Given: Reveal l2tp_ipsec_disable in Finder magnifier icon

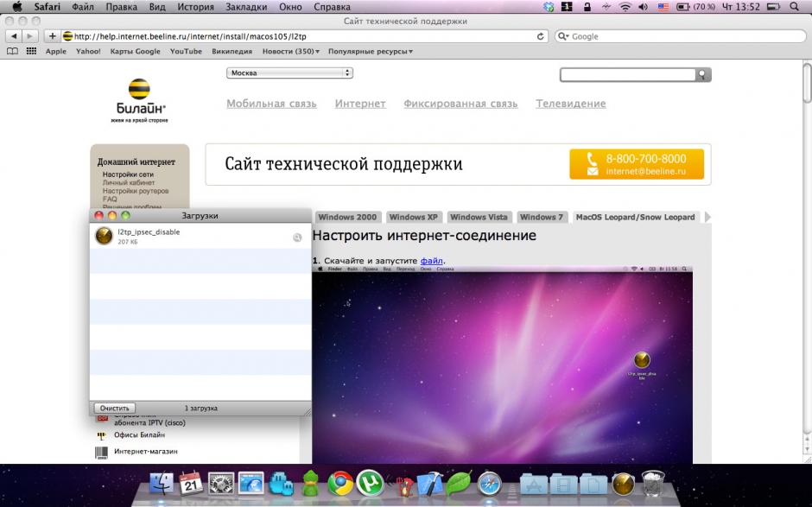Looking at the screenshot, I should point(297,238).
